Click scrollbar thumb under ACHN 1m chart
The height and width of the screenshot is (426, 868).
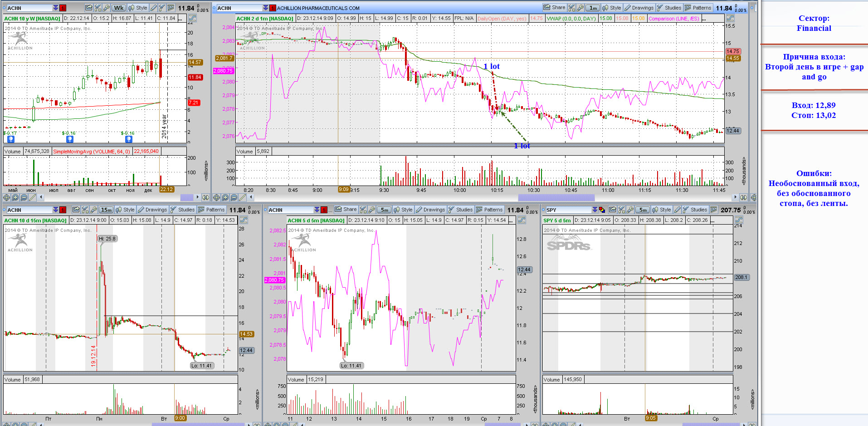(556, 197)
